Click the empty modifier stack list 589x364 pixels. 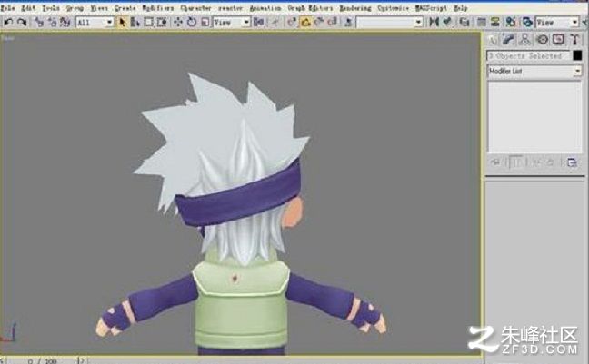[x=534, y=116]
